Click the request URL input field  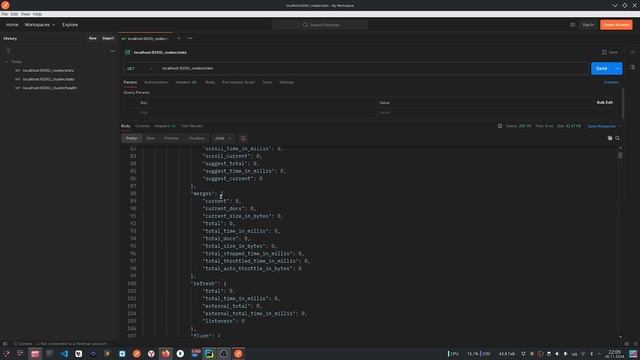tap(373, 69)
